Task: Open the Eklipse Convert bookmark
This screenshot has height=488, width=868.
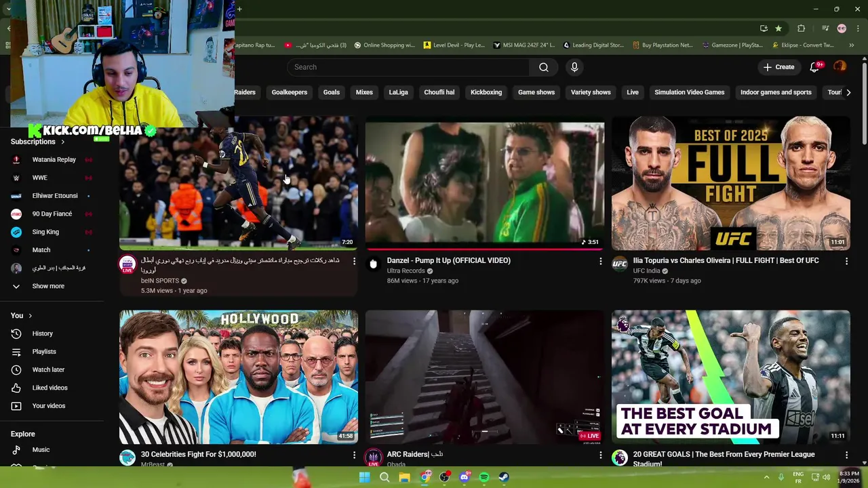Action: pos(803,45)
